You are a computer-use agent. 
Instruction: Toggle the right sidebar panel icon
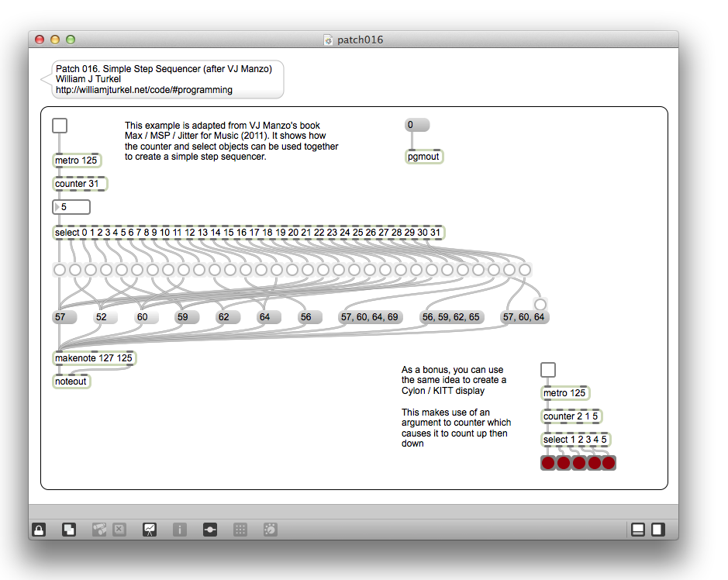tap(657, 530)
